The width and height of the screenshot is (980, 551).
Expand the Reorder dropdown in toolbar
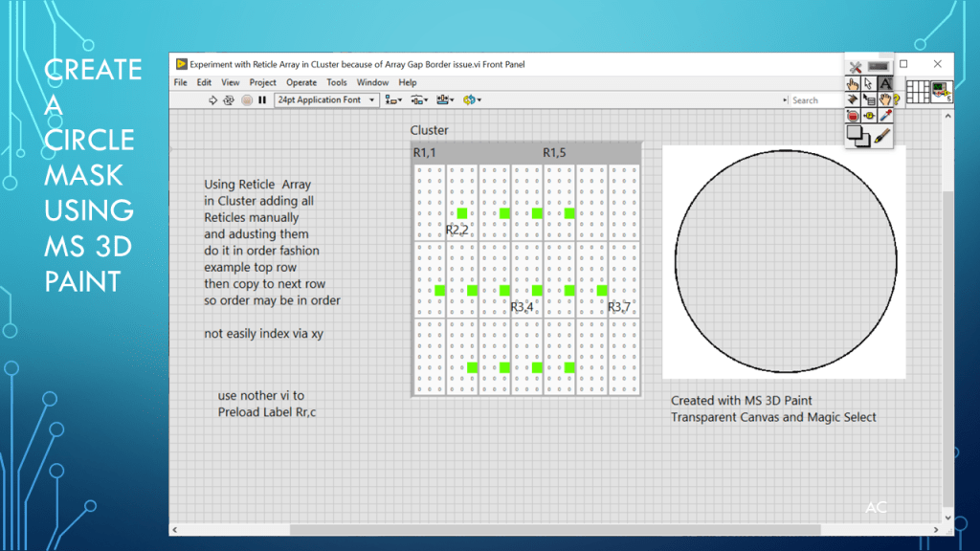coord(471,99)
